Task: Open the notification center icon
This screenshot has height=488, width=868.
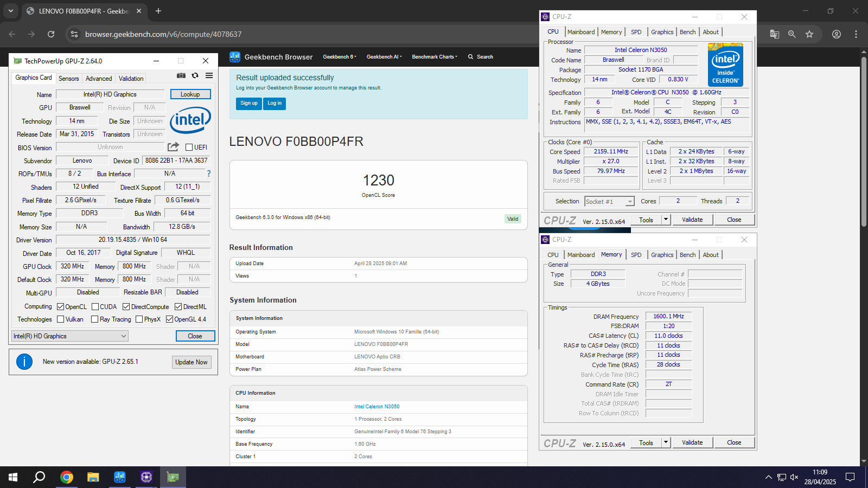Action: [x=850, y=477]
